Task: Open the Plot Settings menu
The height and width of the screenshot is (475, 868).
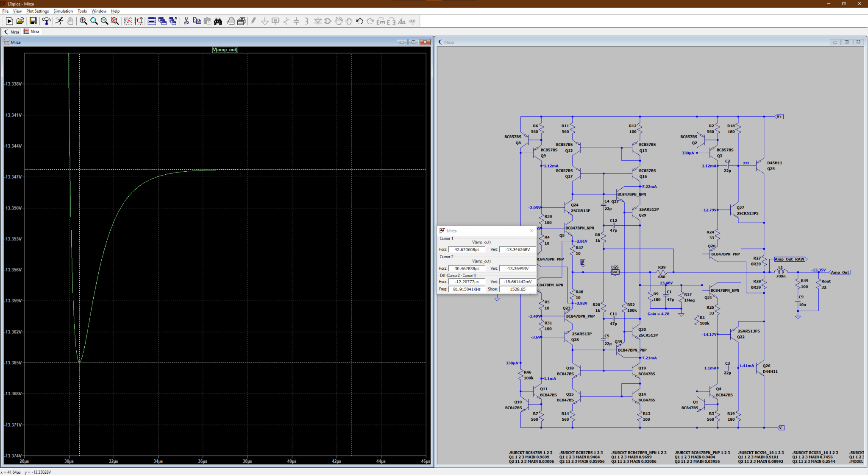Action: (37, 11)
